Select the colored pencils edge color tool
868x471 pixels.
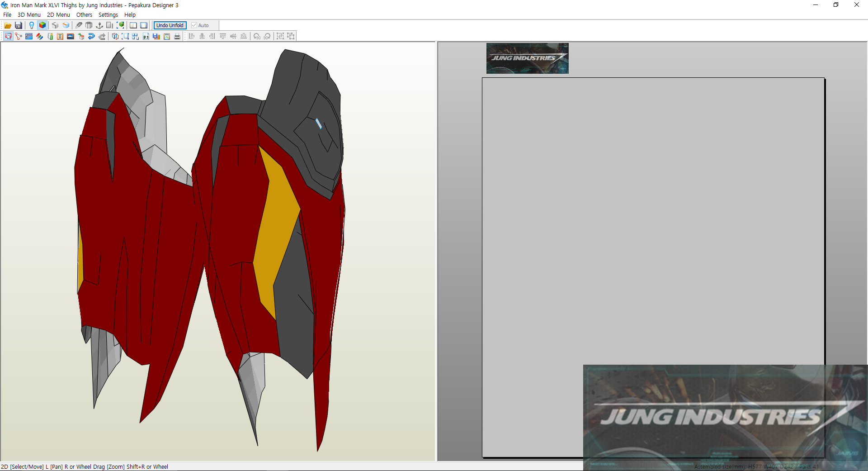(x=39, y=36)
